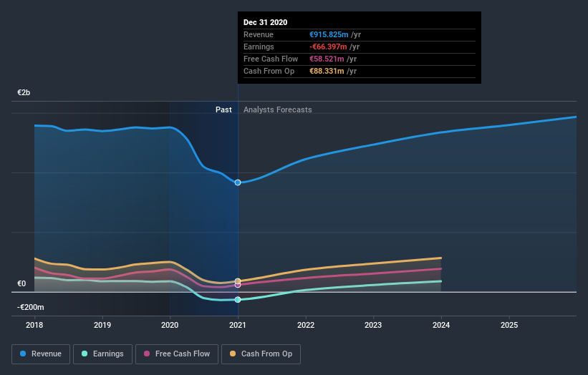This screenshot has height=375, width=588.
Task: Click the 2023 x-axis label
Action: [x=373, y=325]
